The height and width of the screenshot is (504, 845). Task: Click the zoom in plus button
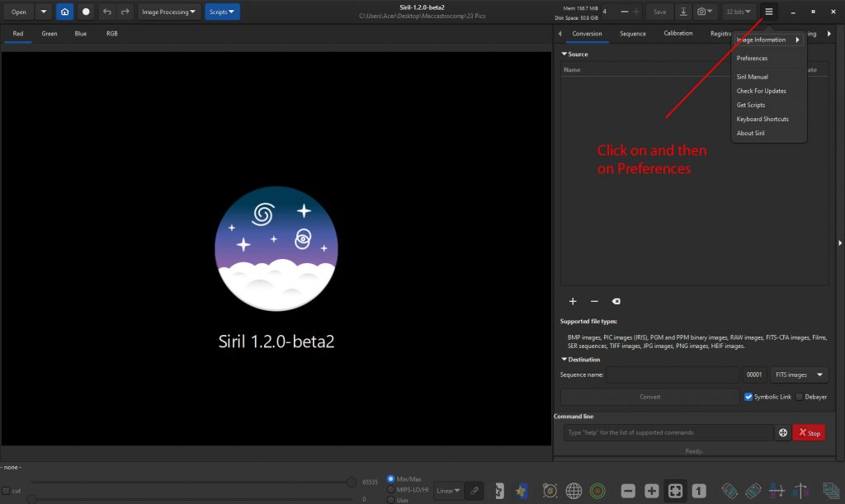[x=652, y=491]
